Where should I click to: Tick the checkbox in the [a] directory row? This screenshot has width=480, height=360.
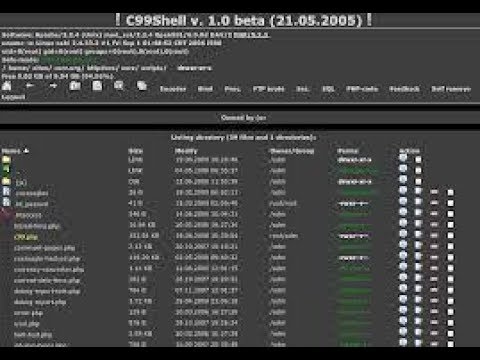pyautogui.click(x=418, y=181)
